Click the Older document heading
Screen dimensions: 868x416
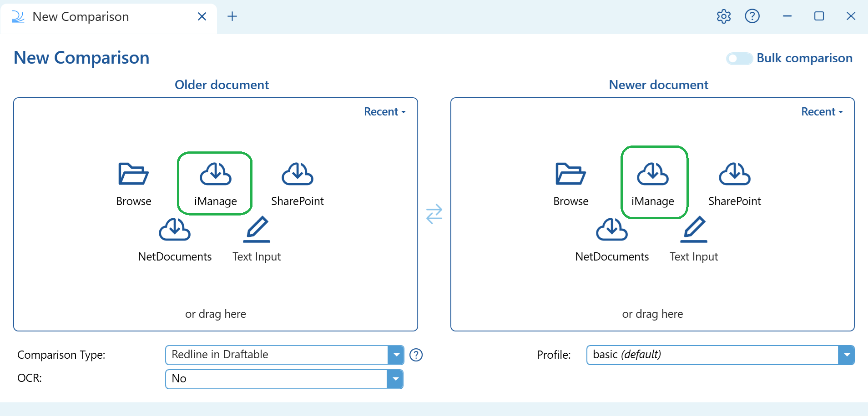222,85
